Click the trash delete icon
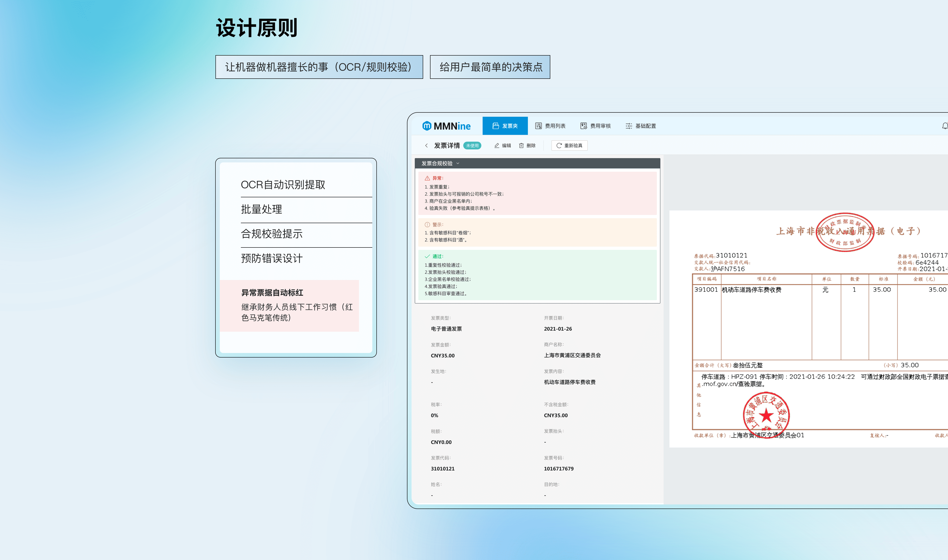948x560 pixels. click(x=521, y=146)
